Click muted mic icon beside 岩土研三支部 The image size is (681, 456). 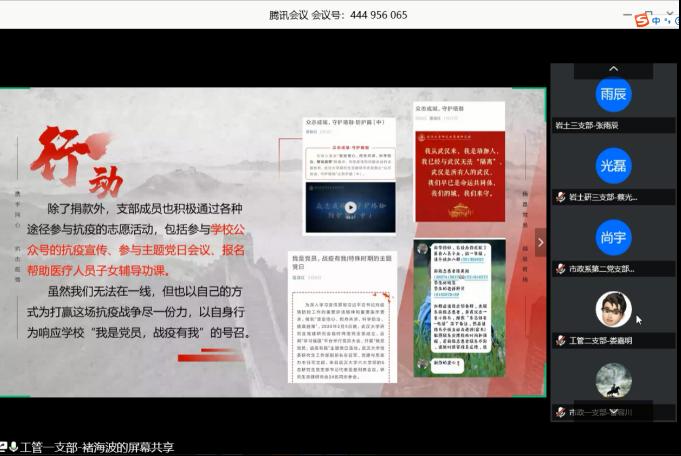pyautogui.click(x=561, y=197)
